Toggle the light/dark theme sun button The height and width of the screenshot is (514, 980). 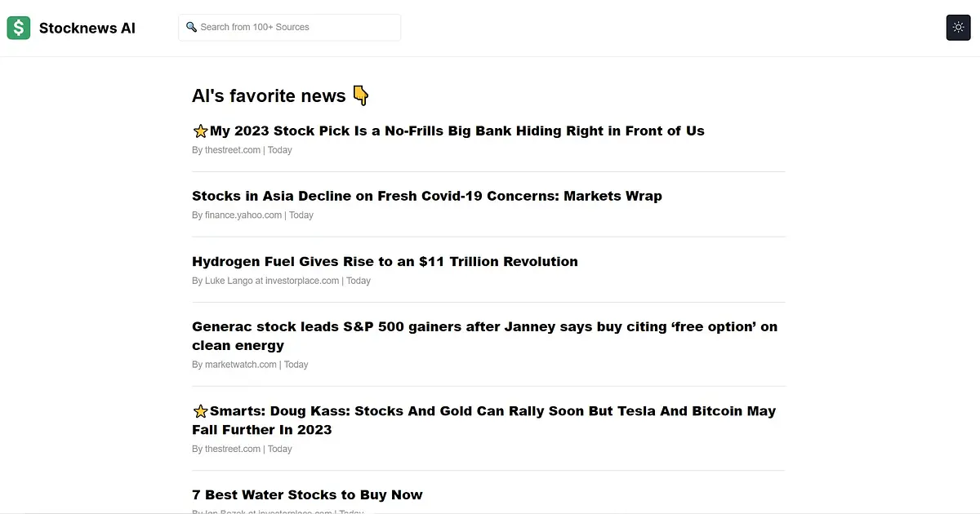tap(958, 27)
